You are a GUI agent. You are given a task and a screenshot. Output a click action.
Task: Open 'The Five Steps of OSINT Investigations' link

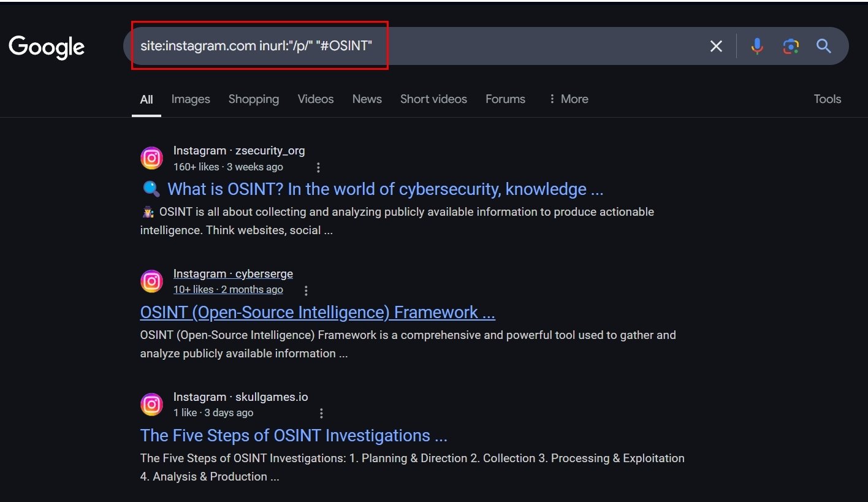tap(293, 435)
